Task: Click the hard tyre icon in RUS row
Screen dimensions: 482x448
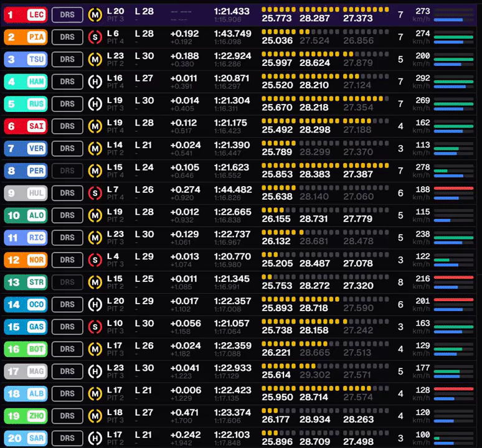Action: [95, 104]
